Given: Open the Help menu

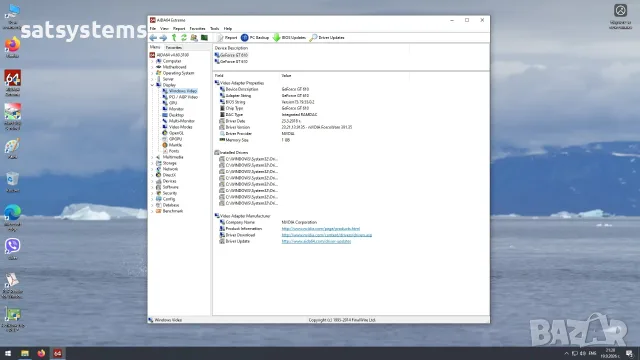Looking at the screenshot, I should tap(228, 29).
